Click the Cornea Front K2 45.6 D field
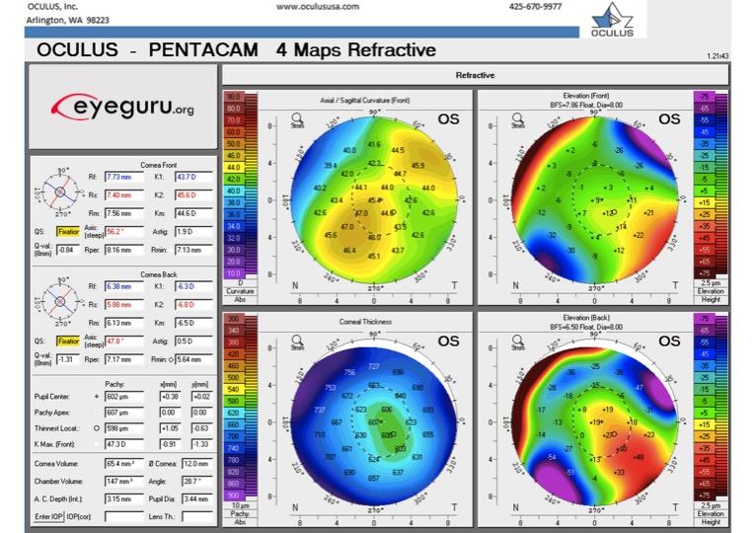This screenshot has height=533, width=756. pyautogui.click(x=193, y=194)
